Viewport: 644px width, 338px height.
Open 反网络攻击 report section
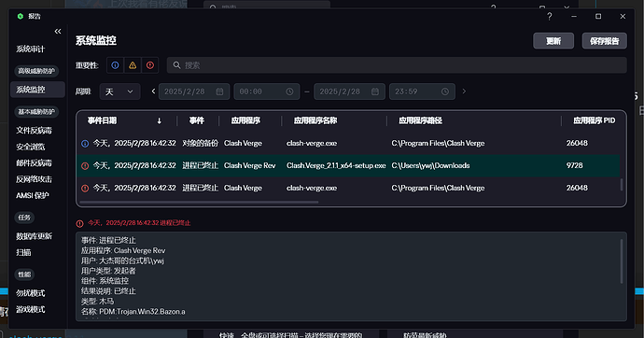tap(34, 179)
